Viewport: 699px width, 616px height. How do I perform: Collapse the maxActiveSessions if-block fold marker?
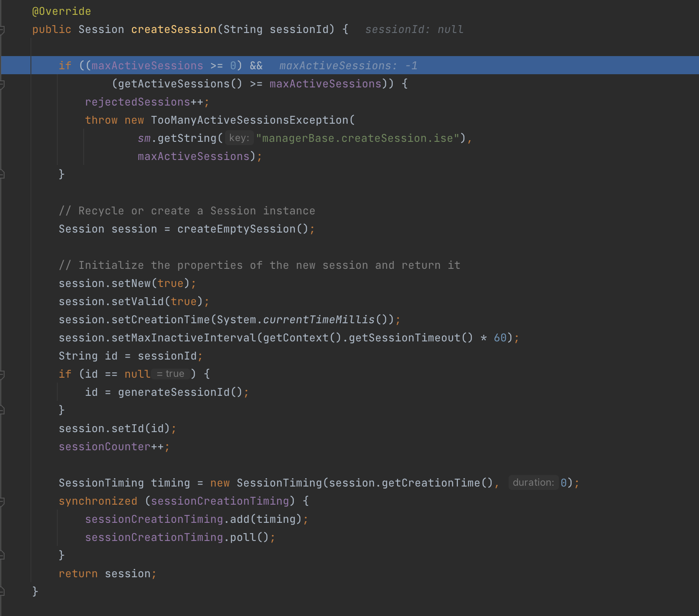(2, 85)
